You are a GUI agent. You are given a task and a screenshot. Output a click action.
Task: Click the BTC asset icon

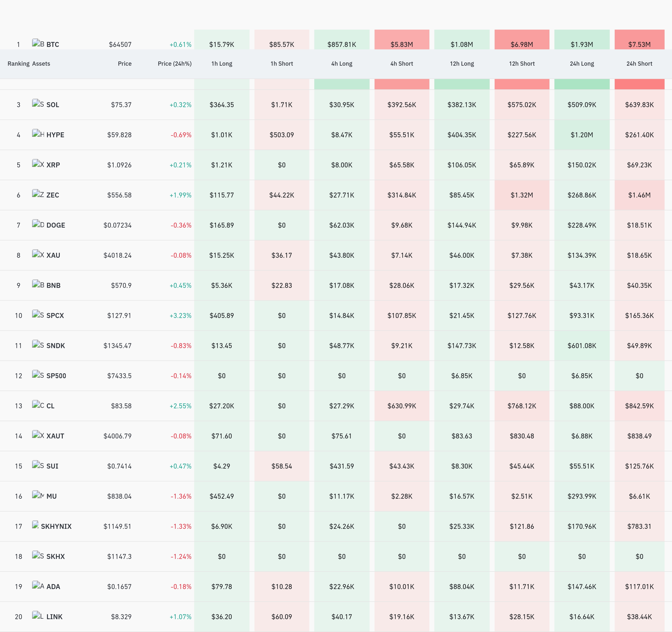tap(38, 43)
